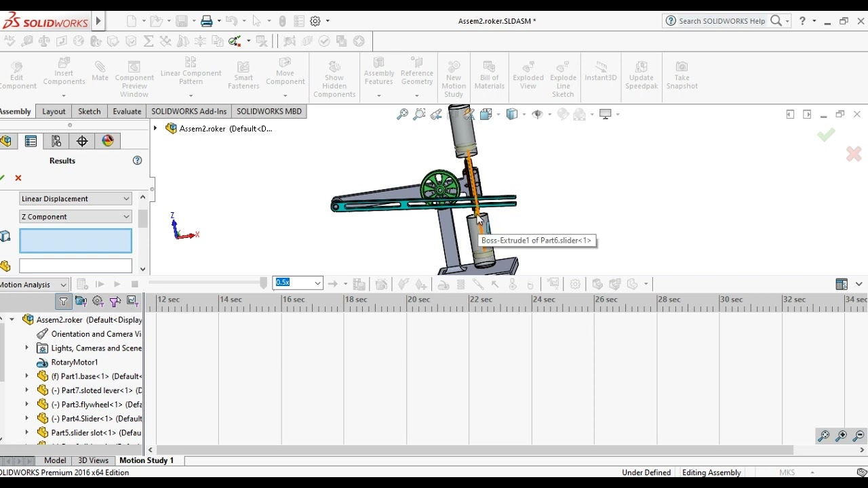The image size is (868, 488).
Task: Open the ConfigurationManager tab icon
Action: (56, 141)
